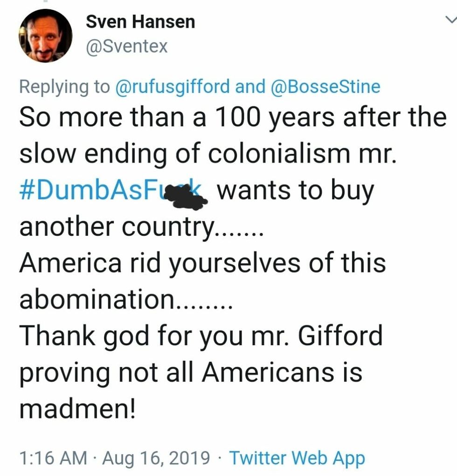Click the word "abomination"

point(96,299)
